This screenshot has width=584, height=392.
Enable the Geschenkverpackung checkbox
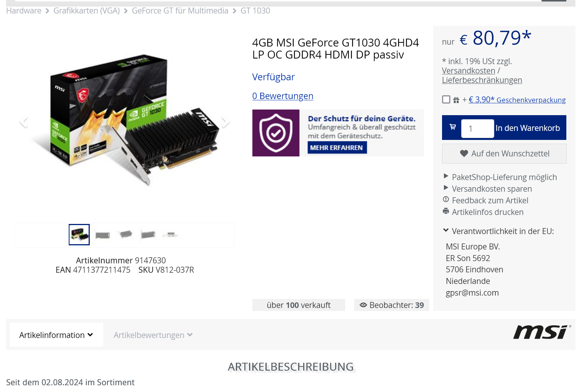446,99
